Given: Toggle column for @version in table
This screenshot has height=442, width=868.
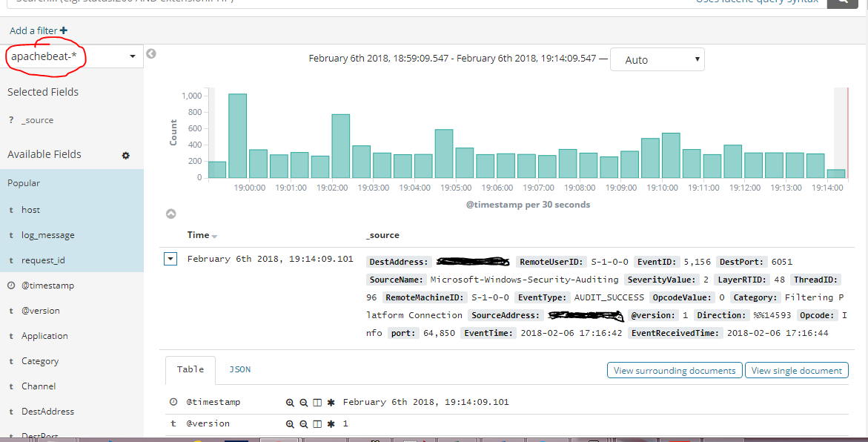Looking at the screenshot, I should [x=317, y=424].
